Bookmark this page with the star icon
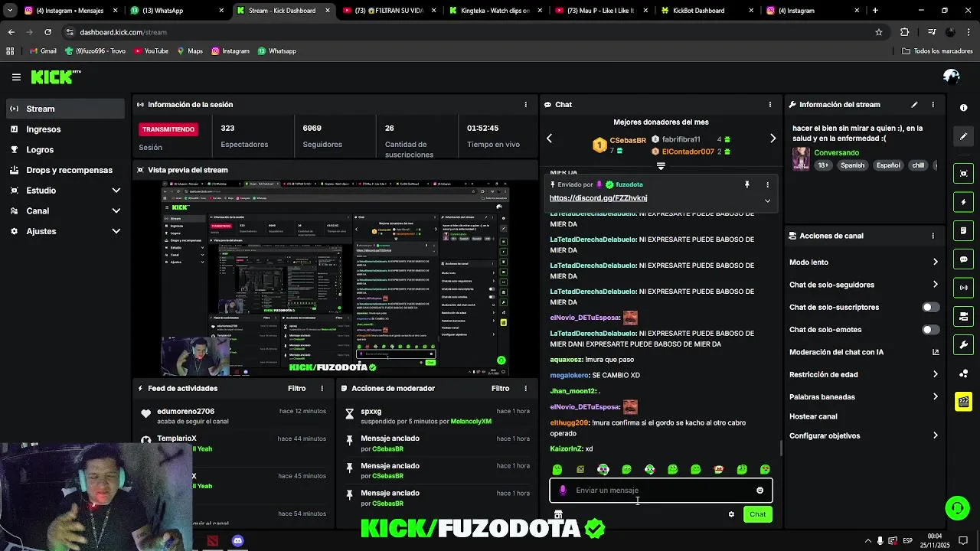The image size is (980, 551). tap(879, 32)
